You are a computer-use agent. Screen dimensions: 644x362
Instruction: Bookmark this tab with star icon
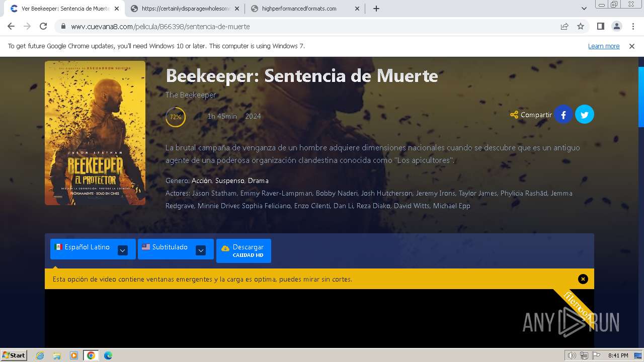click(581, 26)
